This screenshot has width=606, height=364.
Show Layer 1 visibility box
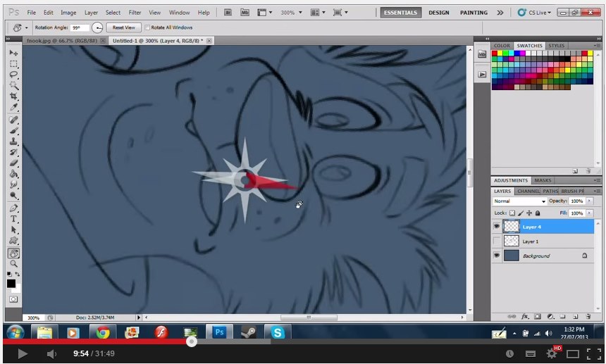497,241
